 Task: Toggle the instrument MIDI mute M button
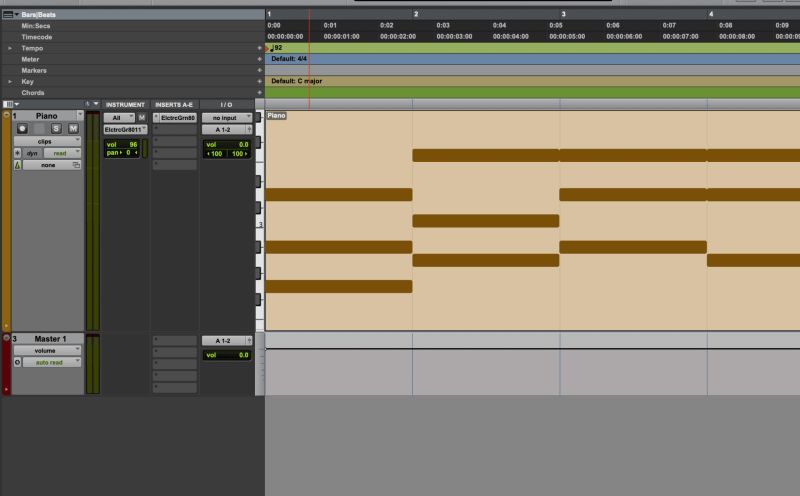(142, 117)
